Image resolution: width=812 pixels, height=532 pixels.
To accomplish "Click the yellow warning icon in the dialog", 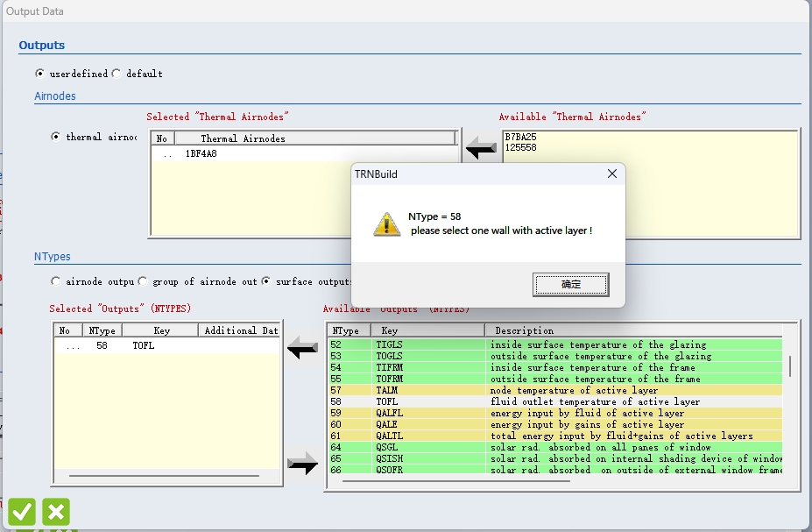I will 386,223.
